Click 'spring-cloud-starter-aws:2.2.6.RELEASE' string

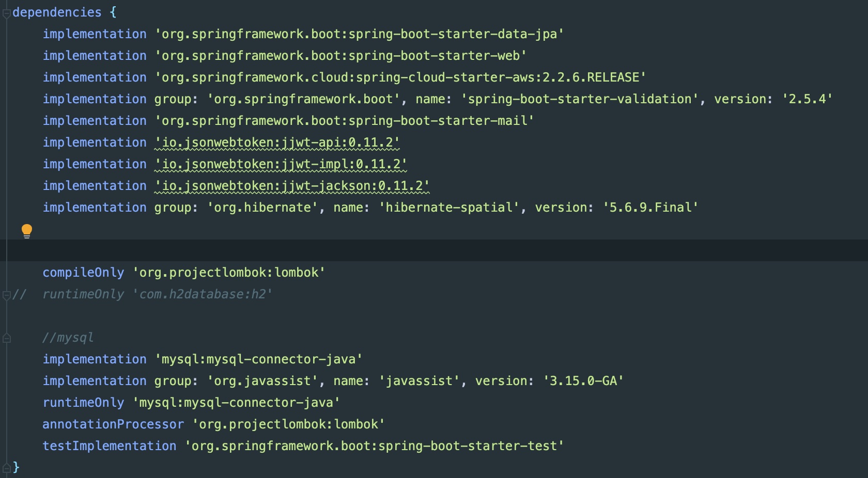(x=400, y=77)
